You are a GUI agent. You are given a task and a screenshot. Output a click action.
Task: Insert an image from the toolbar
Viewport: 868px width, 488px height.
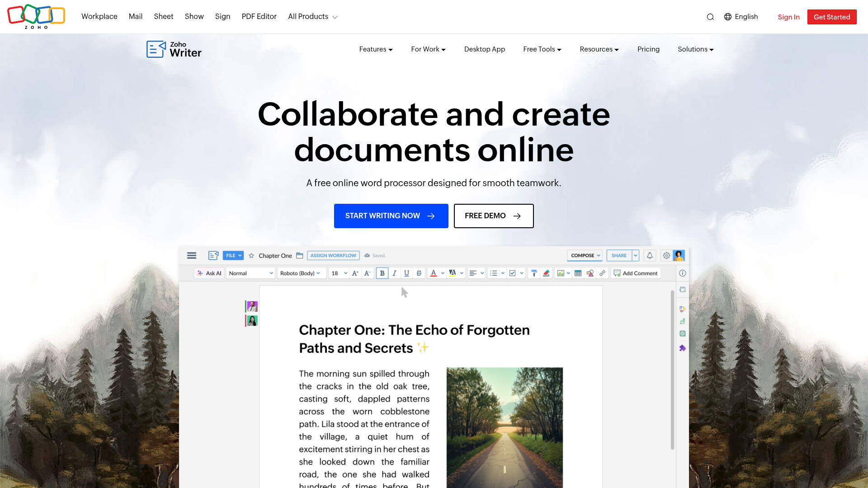(x=561, y=273)
